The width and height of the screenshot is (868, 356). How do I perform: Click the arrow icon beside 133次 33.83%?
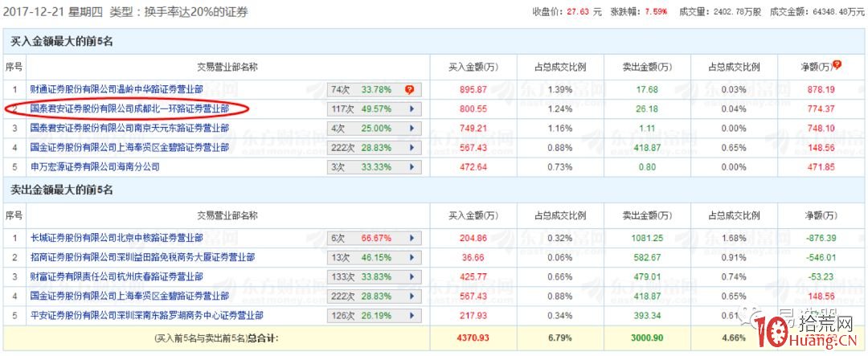(412, 276)
